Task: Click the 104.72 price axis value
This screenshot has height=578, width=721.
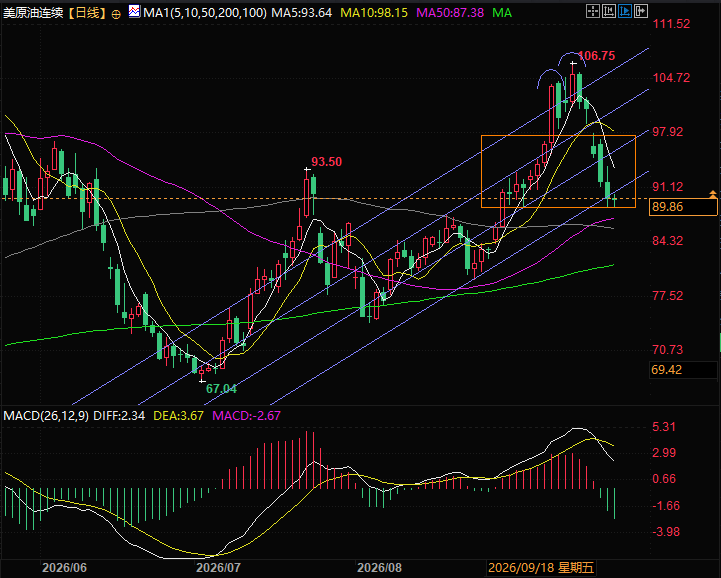Action: tap(672, 78)
